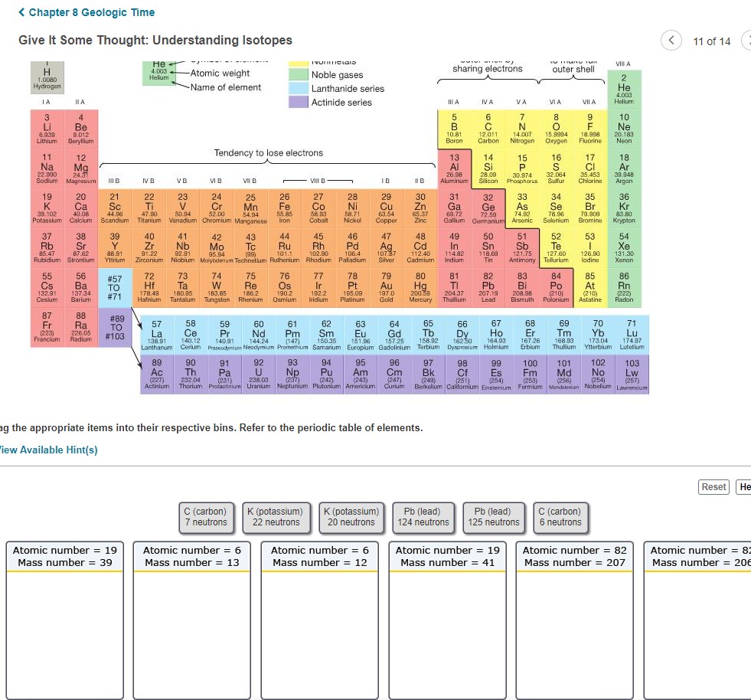Click the bin Atomic number 19 Mass number 41
Viewport: 751px width, 700px height.
447,620
